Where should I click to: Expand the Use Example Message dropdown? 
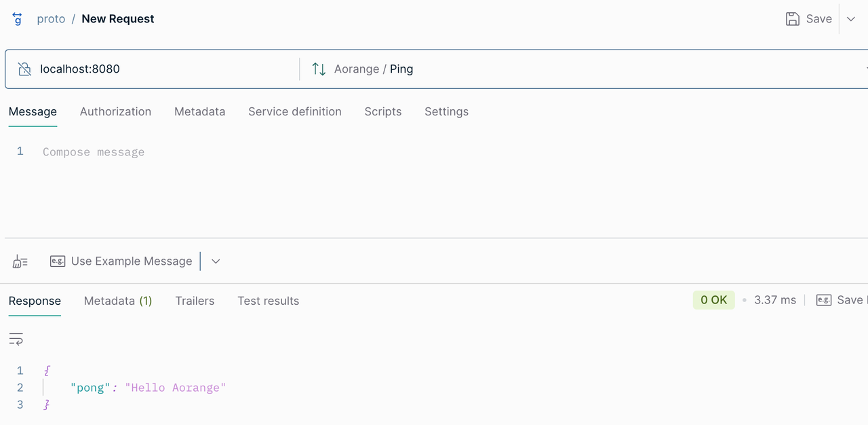pos(216,261)
